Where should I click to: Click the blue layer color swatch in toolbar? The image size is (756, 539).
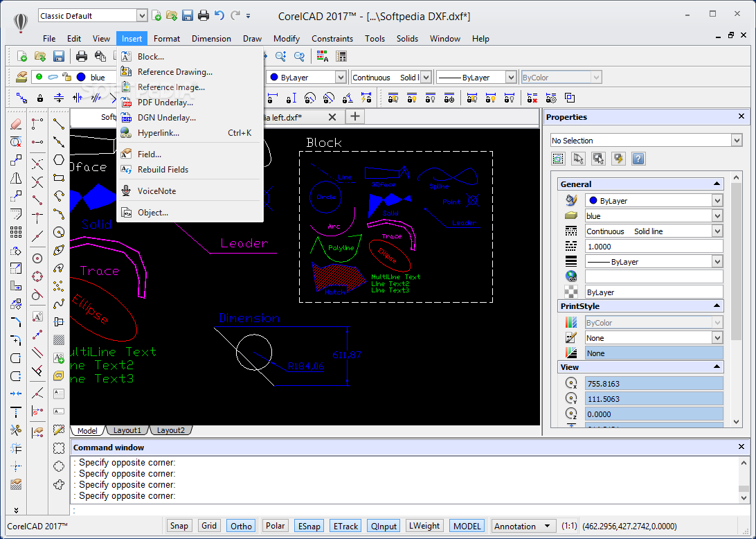click(x=81, y=77)
